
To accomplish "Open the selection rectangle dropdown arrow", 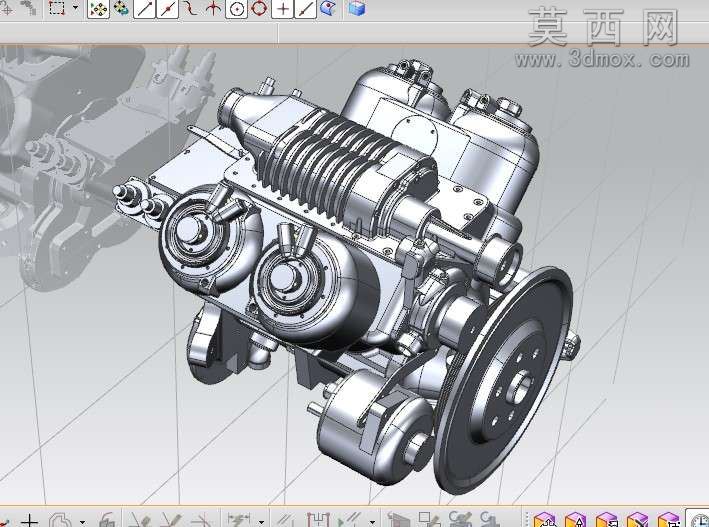I will 75,8.
